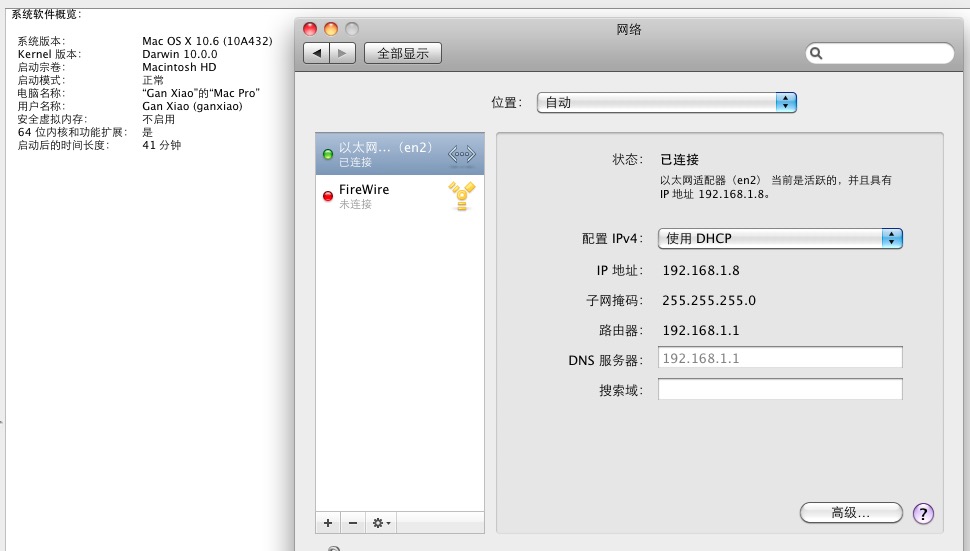The image size is (970, 551).
Task: Click the magnifying glass search icon
Action: (816, 53)
